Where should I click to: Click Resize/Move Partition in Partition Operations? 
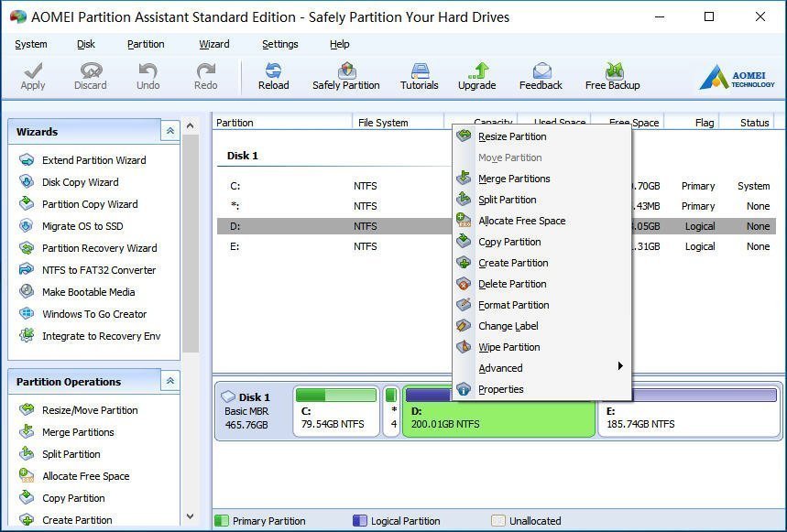tap(79, 410)
